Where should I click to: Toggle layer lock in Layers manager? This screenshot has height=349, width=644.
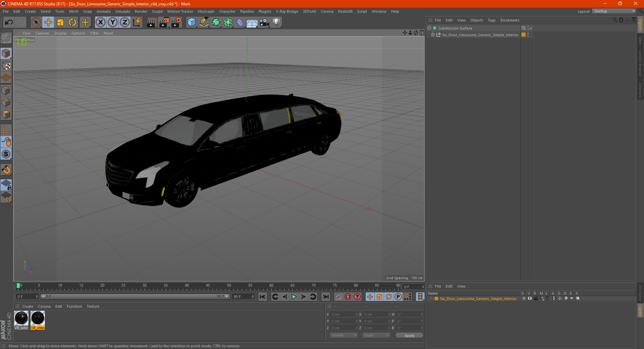(x=547, y=298)
